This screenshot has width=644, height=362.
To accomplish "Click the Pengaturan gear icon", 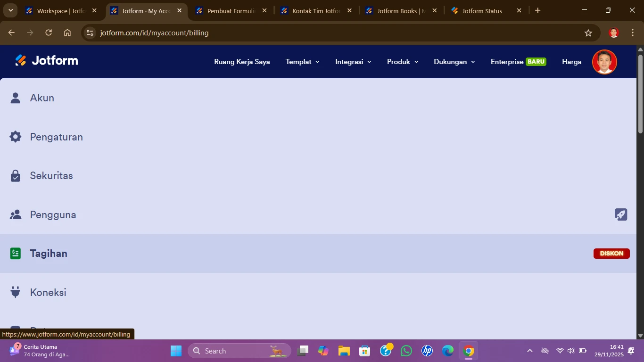I will 16,136.
